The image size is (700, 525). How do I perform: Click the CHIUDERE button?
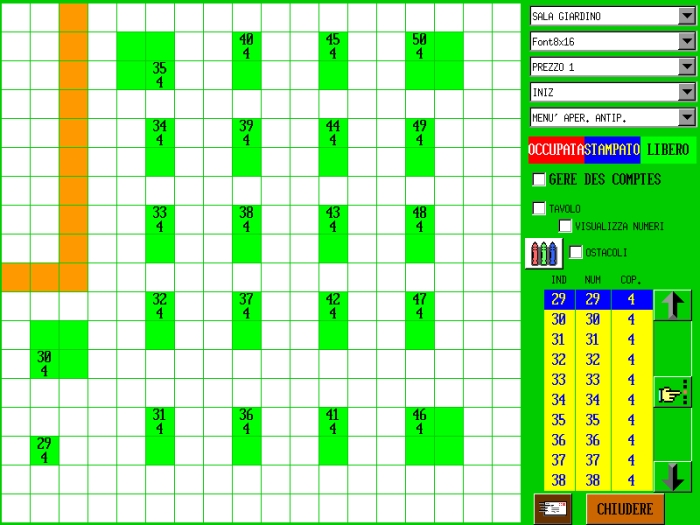[625, 508]
